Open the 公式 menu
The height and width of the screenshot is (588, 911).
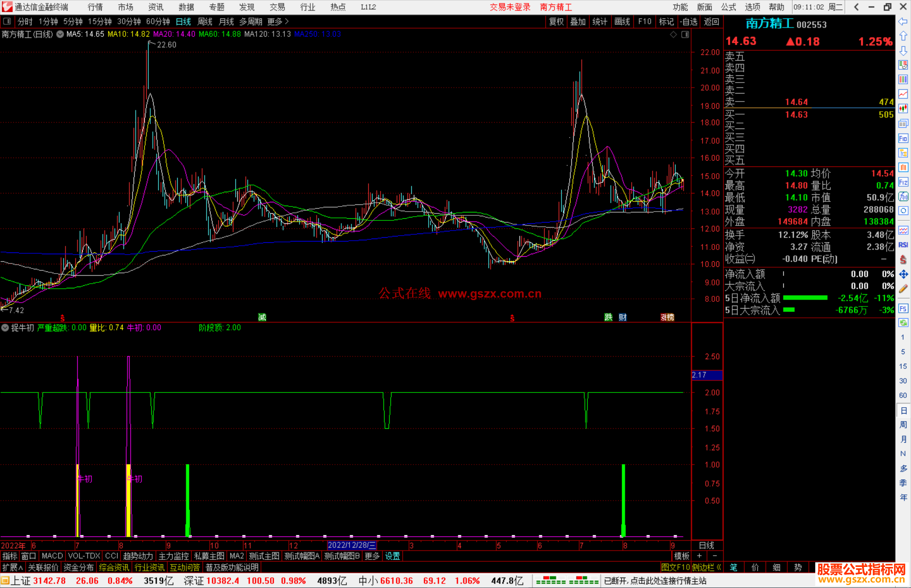click(728, 7)
